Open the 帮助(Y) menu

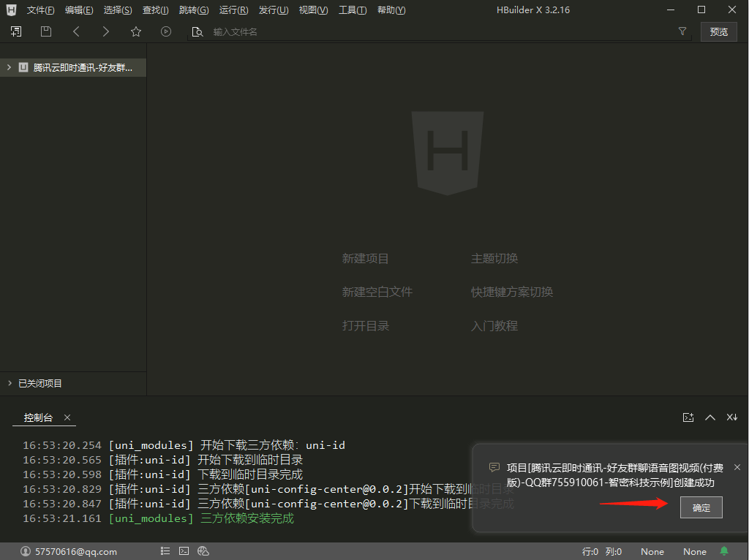[x=391, y=10]
